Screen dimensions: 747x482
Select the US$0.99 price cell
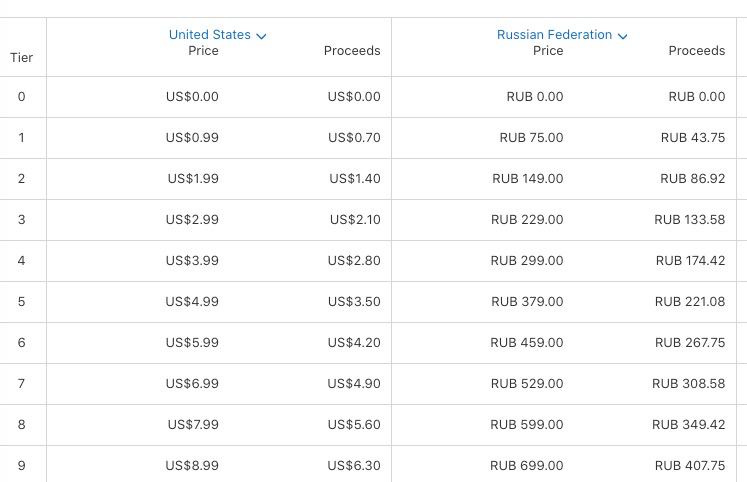[192, 138]
